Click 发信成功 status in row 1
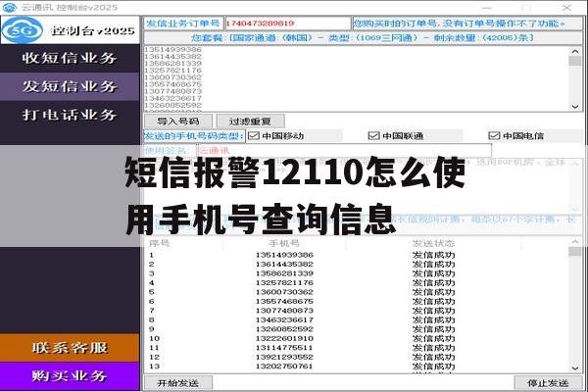 (433, 255)
